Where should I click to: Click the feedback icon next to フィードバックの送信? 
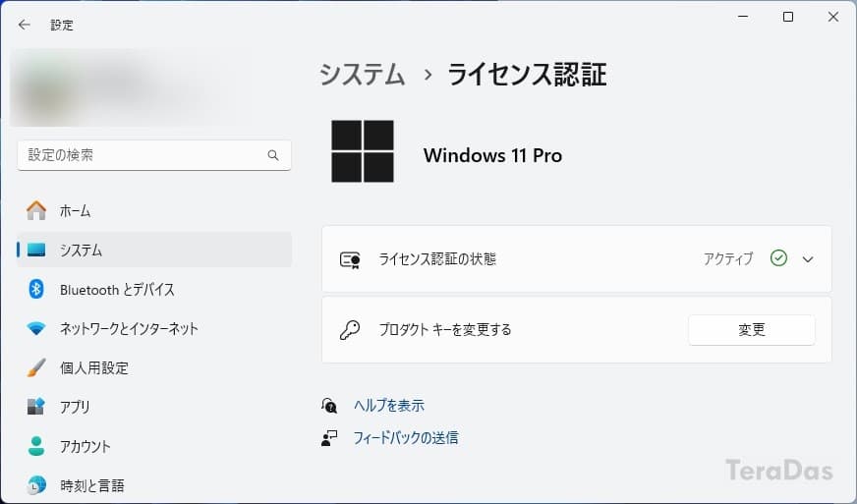pyautogui.click(x=329, y=438)
